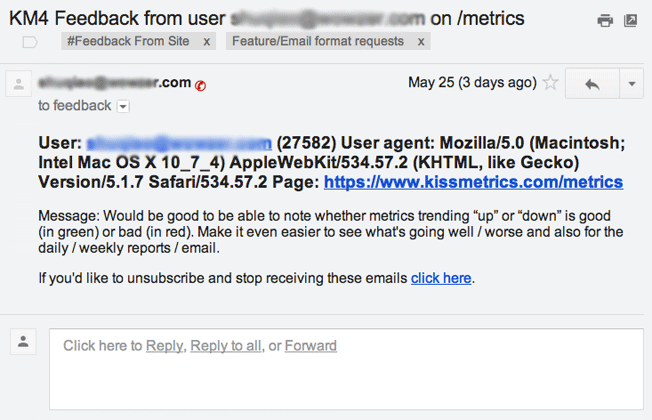Click Reply in the reply box
Image resolution: width=652 pixels, height=420 pixels.
165,346
